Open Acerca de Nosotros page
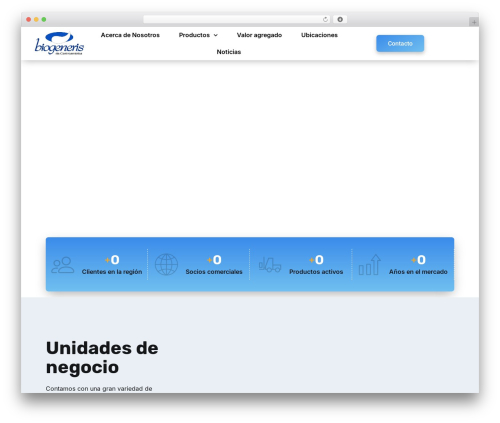This screenshot has width=500, height=423. click(x=130, y=35)
